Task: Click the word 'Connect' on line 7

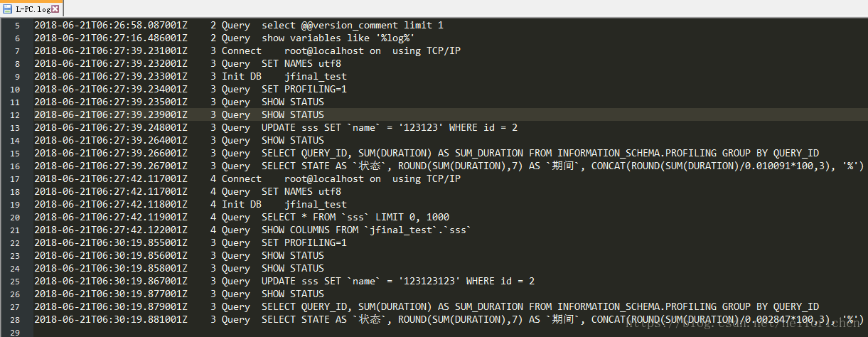Action: tap(242, 50)
